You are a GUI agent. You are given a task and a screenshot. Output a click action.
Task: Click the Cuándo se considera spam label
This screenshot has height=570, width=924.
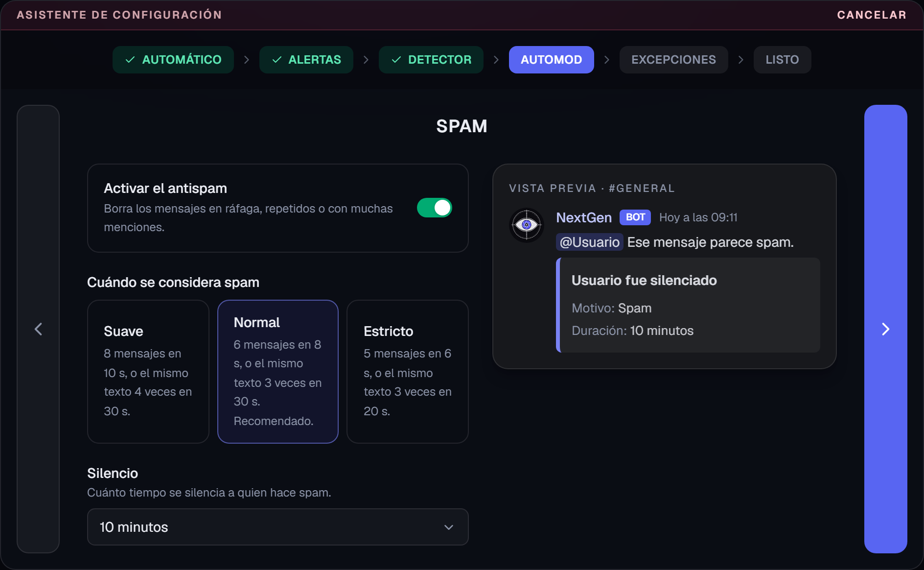tap(173, 282)
